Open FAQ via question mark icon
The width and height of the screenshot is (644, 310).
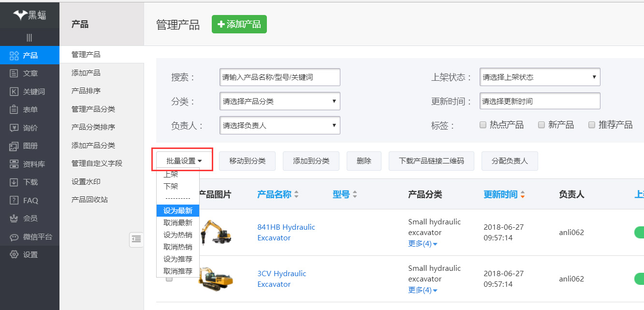(x=14, y=200)
